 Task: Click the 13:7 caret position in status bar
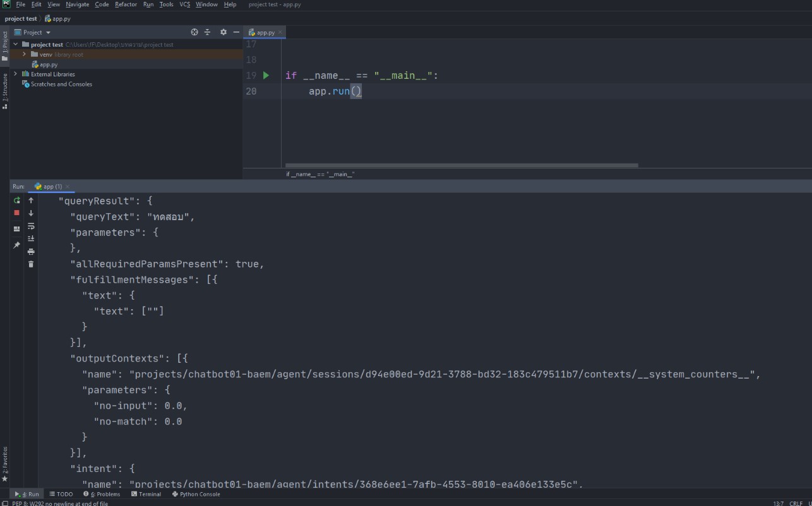click(779, 503)
